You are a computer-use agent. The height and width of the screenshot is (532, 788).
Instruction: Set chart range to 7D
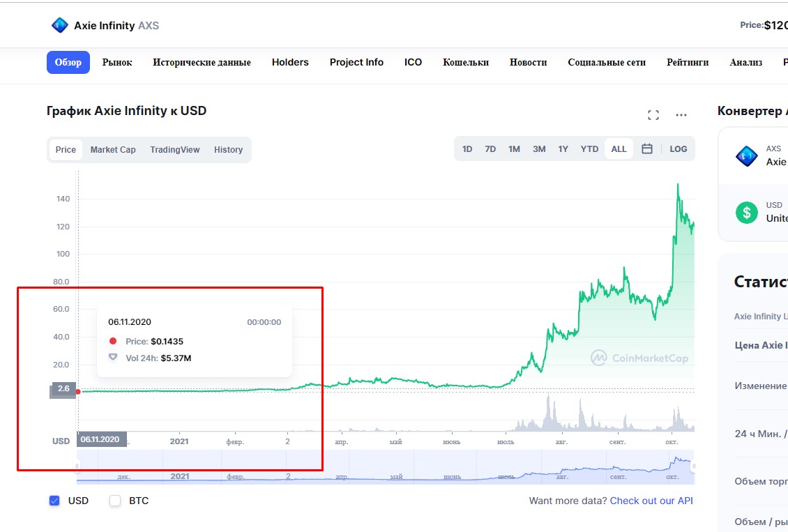(490, 149)
